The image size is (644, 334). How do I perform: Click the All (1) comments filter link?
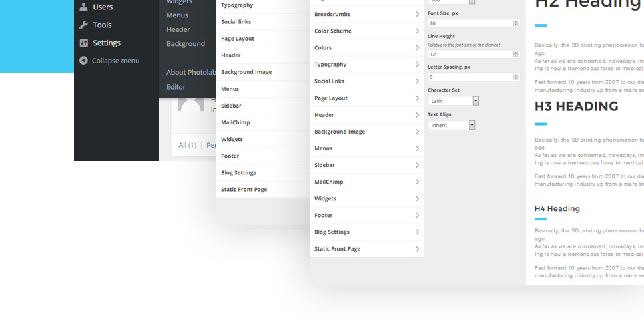(187, 145)
